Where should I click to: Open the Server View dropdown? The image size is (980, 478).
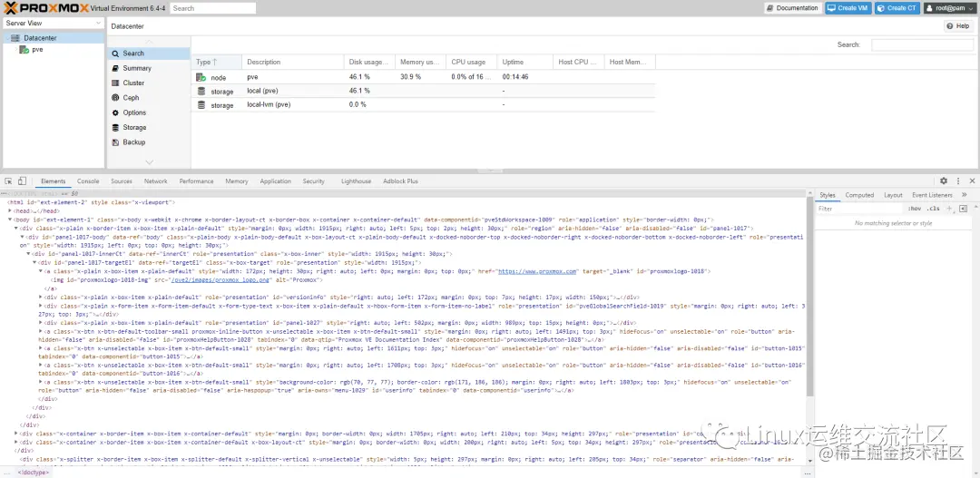point(54,23)
